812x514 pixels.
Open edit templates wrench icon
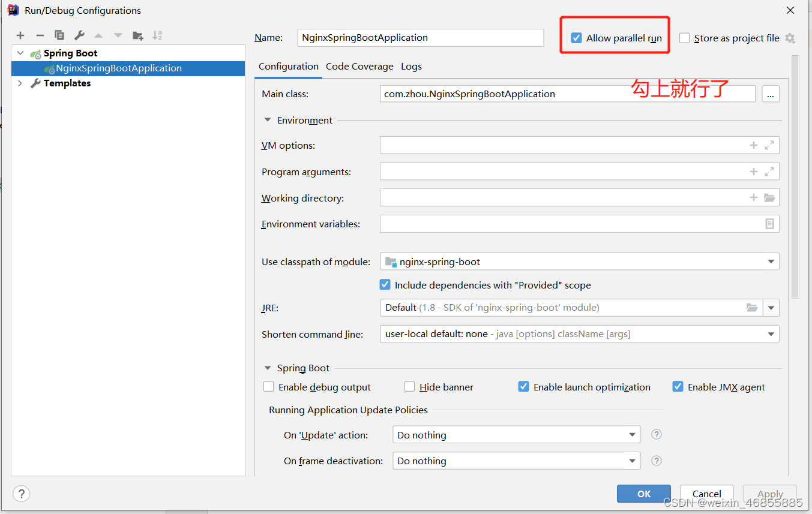click(x=79, y=35)
